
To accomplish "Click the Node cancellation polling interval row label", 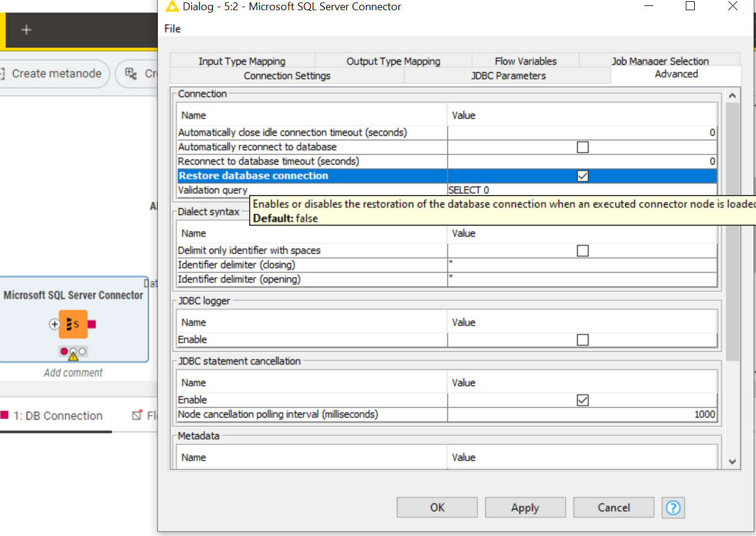I will [x=278, y=414].
